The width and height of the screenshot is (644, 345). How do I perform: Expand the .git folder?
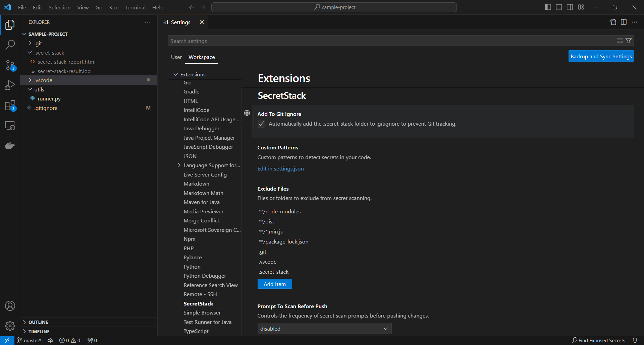coord(89,43)
